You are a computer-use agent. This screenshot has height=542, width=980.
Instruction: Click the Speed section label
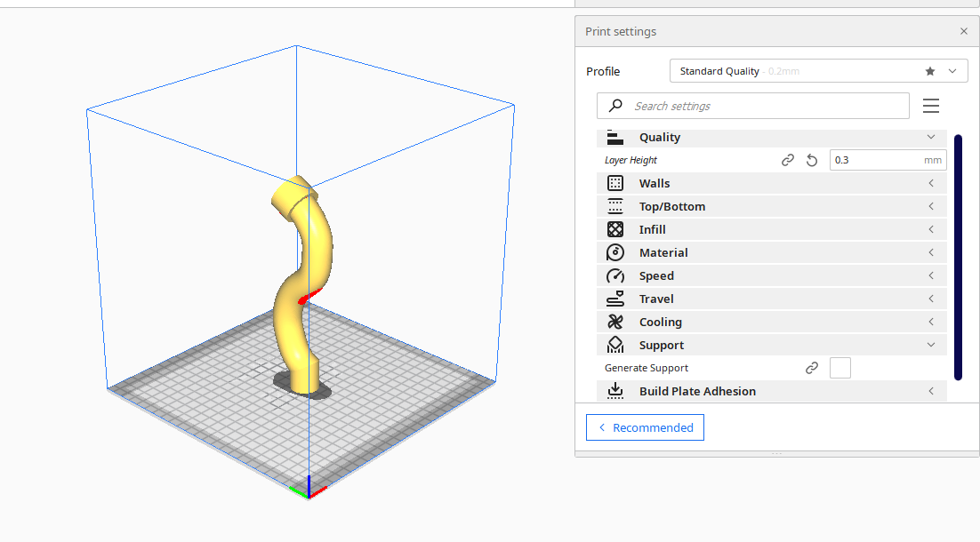click(656, 276)
